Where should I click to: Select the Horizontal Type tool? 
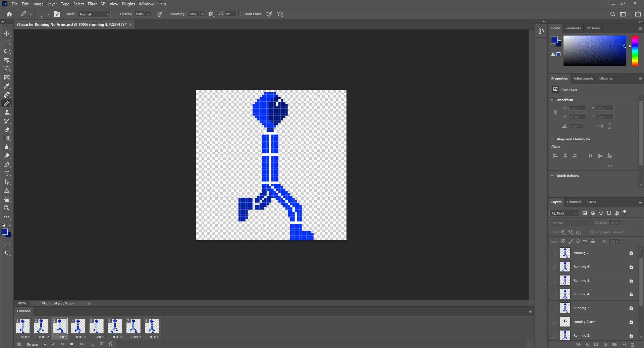pyautogui.click(x=7, y=173)
